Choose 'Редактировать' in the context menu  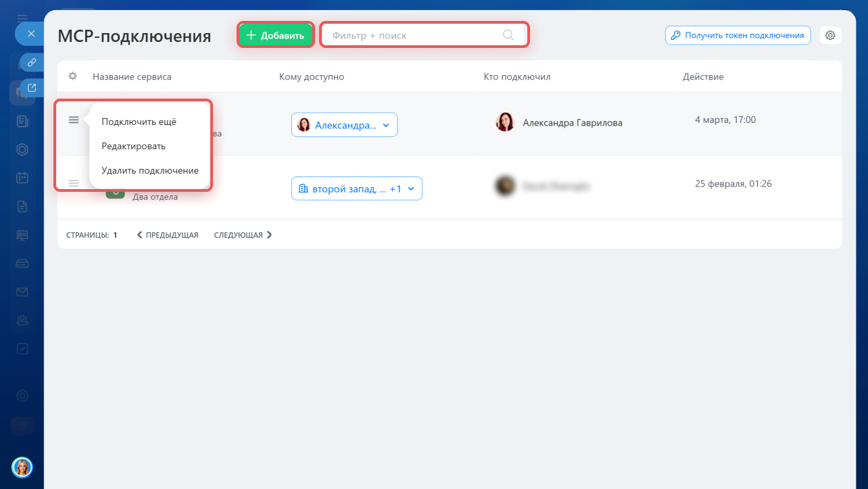tap(133, 146)
